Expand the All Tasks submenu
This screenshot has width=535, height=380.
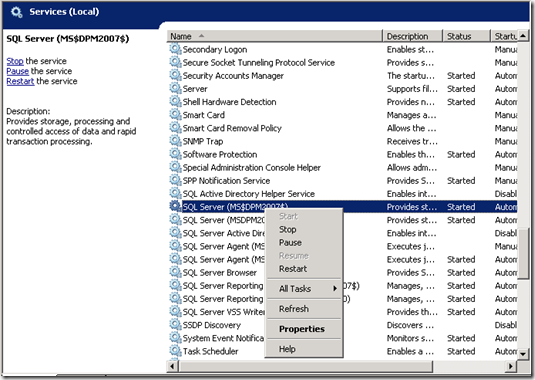[x=304, y=289]
